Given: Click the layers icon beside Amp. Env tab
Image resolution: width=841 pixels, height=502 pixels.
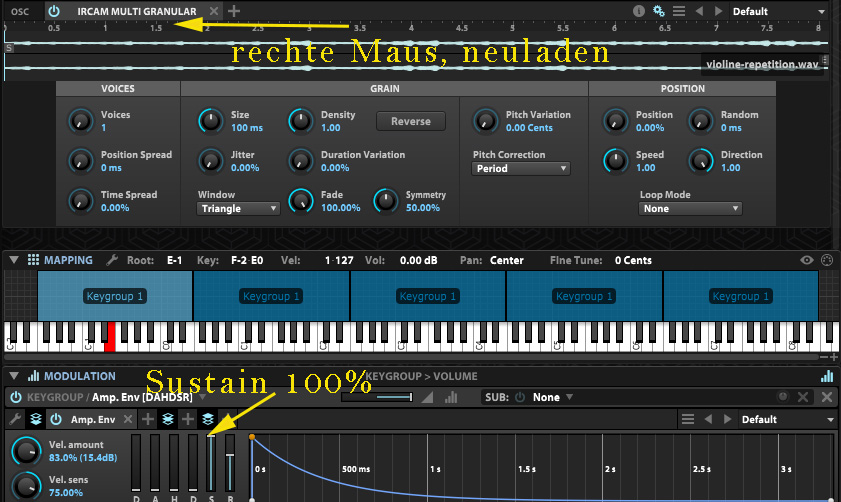Looking at the screenshot, I should point(35,419).
